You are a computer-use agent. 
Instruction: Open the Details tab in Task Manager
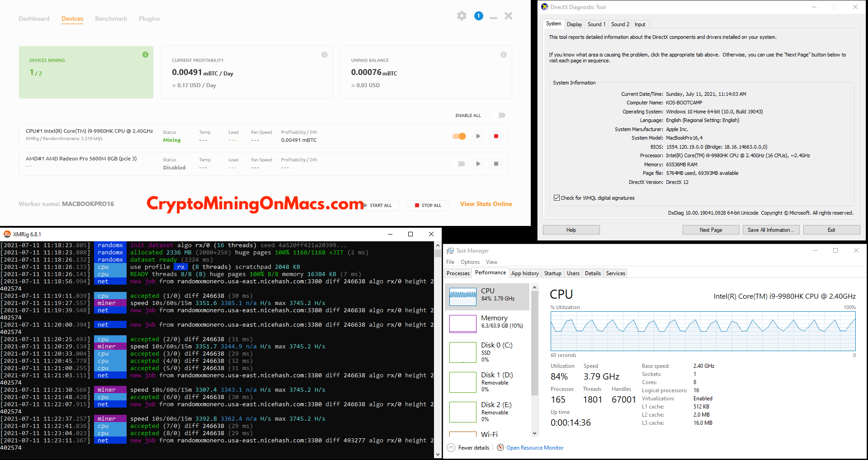(x=593, y=273)
